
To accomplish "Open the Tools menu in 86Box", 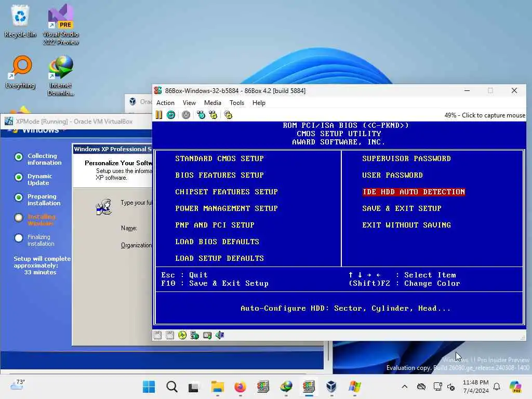I will point(237,103).
